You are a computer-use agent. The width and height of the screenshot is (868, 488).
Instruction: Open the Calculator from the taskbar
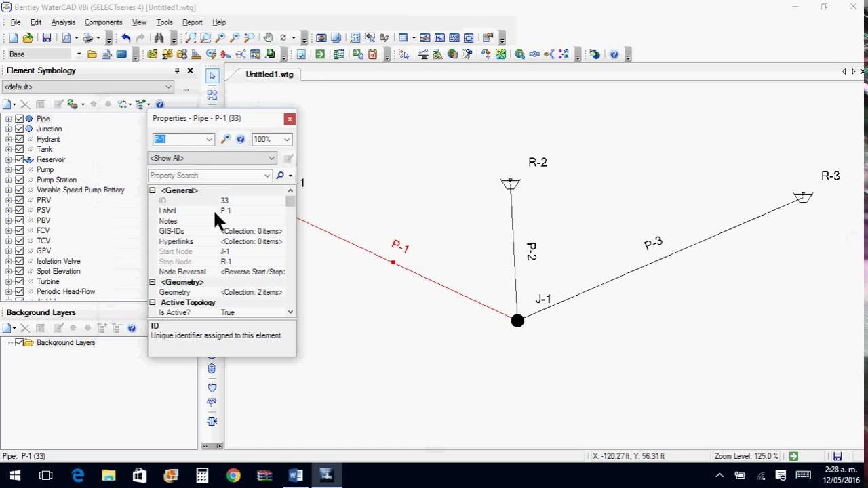[202, 475]
